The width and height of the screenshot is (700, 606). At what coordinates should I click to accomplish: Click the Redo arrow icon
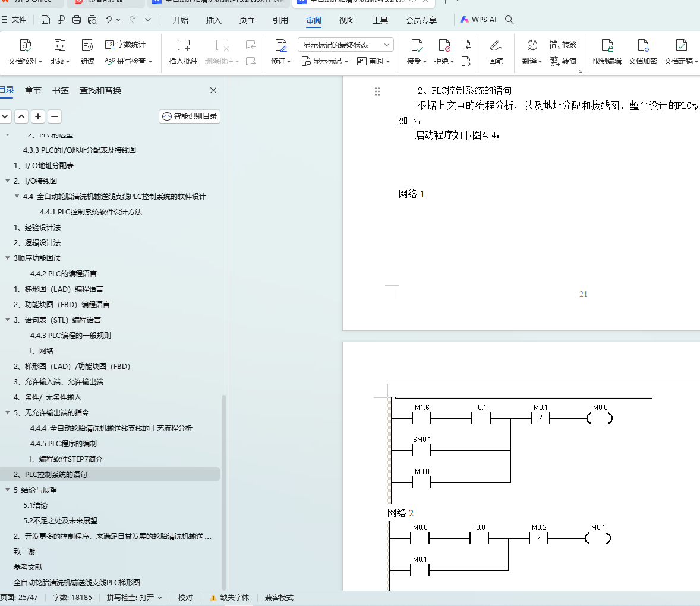click(x=133, y=20)
